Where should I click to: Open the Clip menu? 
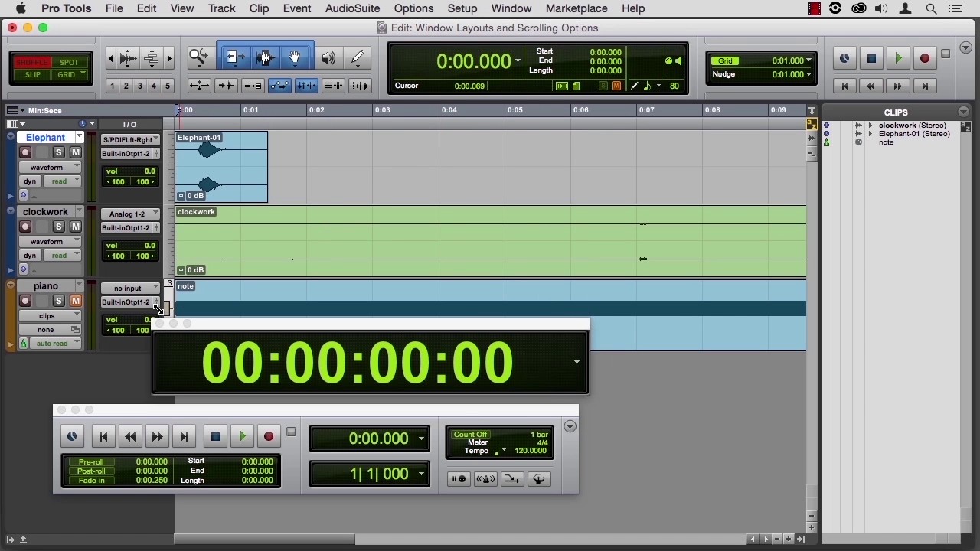click(259, 8)
